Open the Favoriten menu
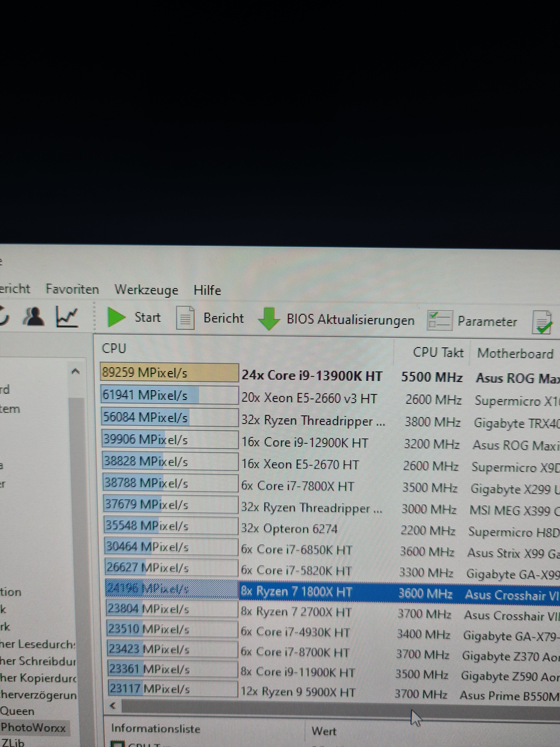 coord(72,289)
